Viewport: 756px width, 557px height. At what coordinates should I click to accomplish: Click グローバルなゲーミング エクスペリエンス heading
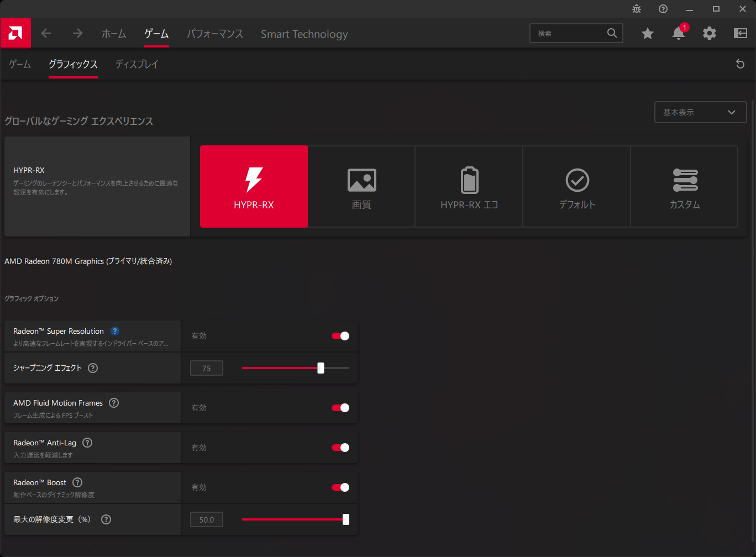(x=78, y=121)
